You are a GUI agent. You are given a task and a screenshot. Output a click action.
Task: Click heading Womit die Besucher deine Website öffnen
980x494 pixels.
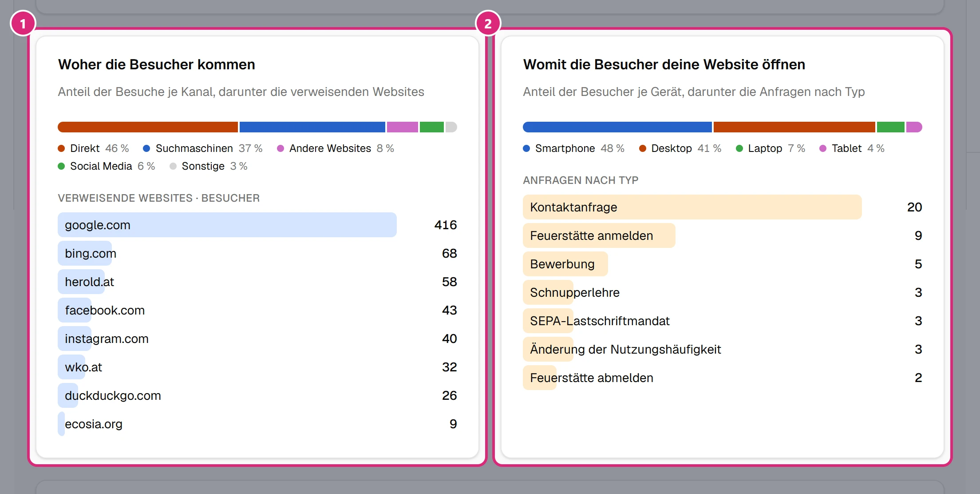[x=664, y=64]
